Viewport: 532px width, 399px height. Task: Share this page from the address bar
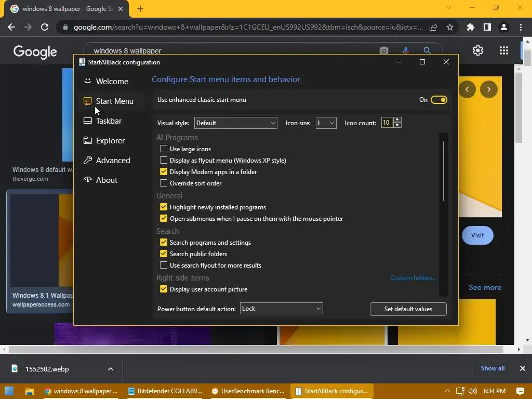tap(433, 27)
